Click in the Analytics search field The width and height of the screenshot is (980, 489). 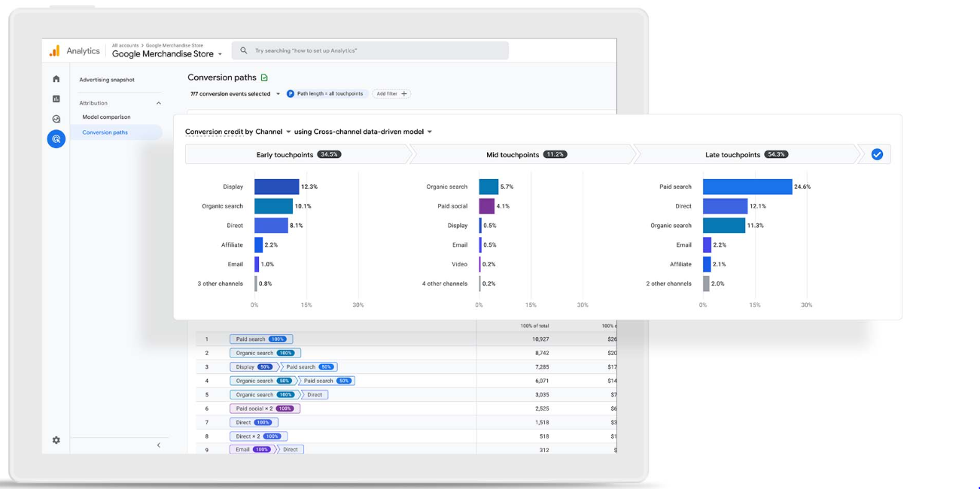point(370,50)
